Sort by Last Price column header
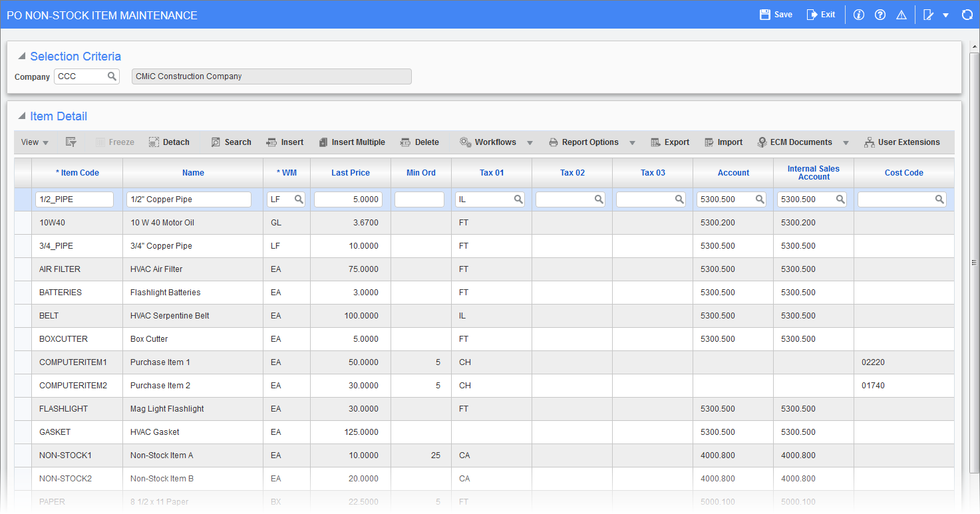Viewport: 980px width, 514px height. [x=351, y=173]
